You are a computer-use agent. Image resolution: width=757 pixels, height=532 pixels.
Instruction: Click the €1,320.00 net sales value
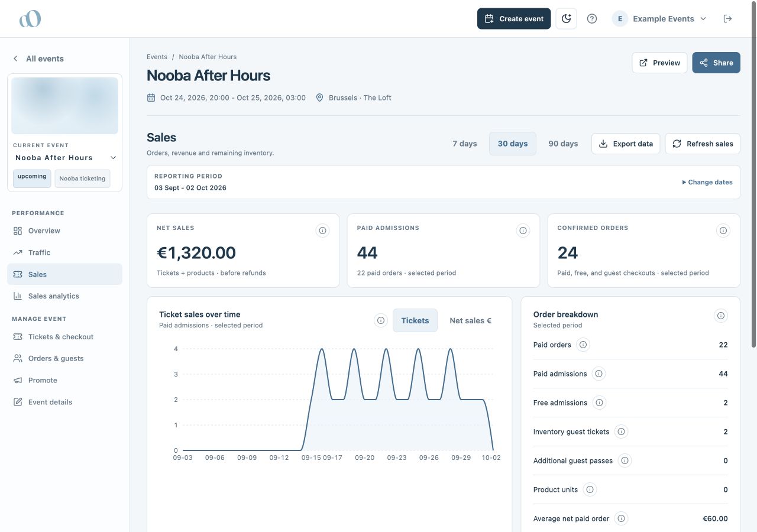[196, 253]
